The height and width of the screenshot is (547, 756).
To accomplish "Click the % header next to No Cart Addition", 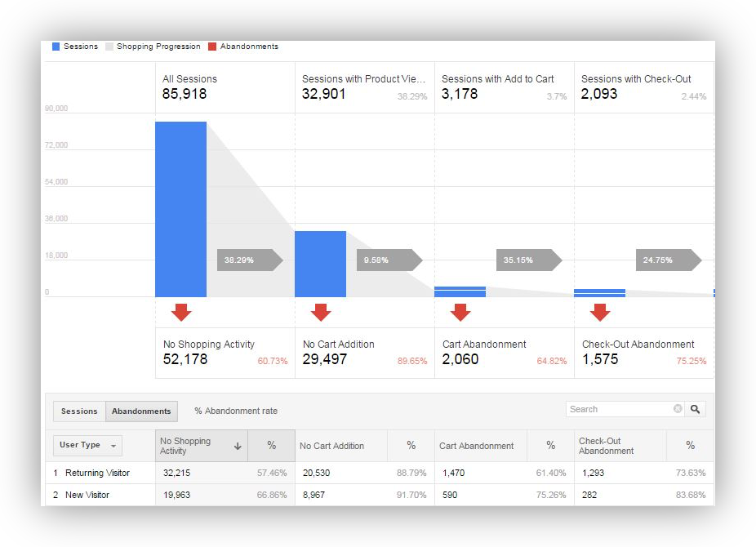I will click(x=411, y=446).
